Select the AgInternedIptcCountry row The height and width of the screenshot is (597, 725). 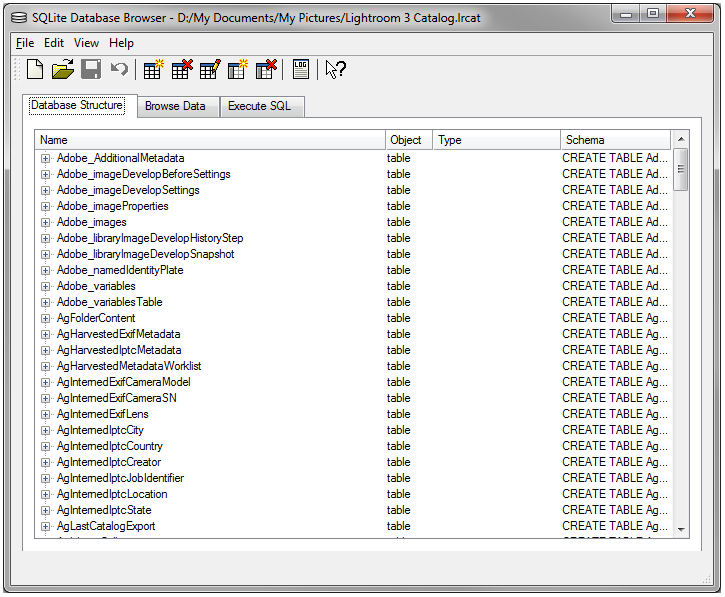(x=353, y=446)
